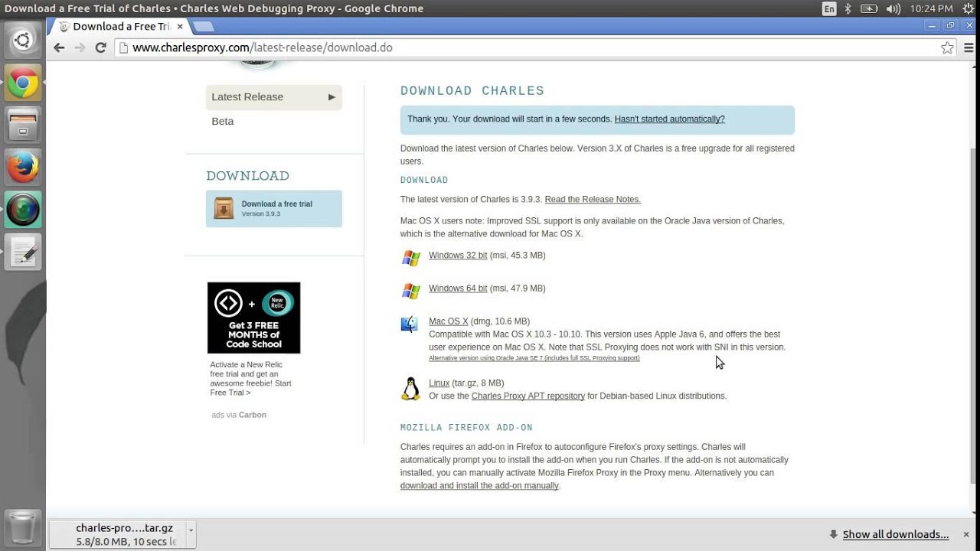The image size is (980, 551).
Task: Launch Firefox from the dock
Action: (x=22, y=167)
